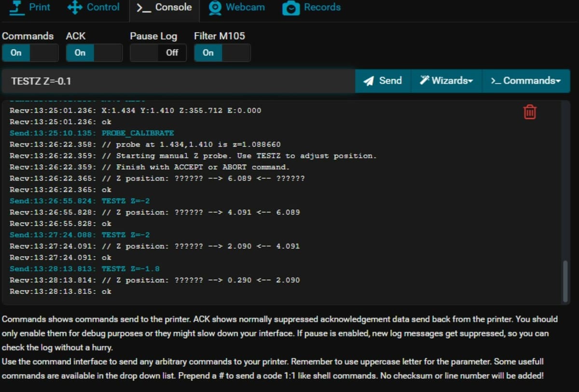Switch to the Control tab
This screenshot has width=579, height=392.
click(94, 8)
